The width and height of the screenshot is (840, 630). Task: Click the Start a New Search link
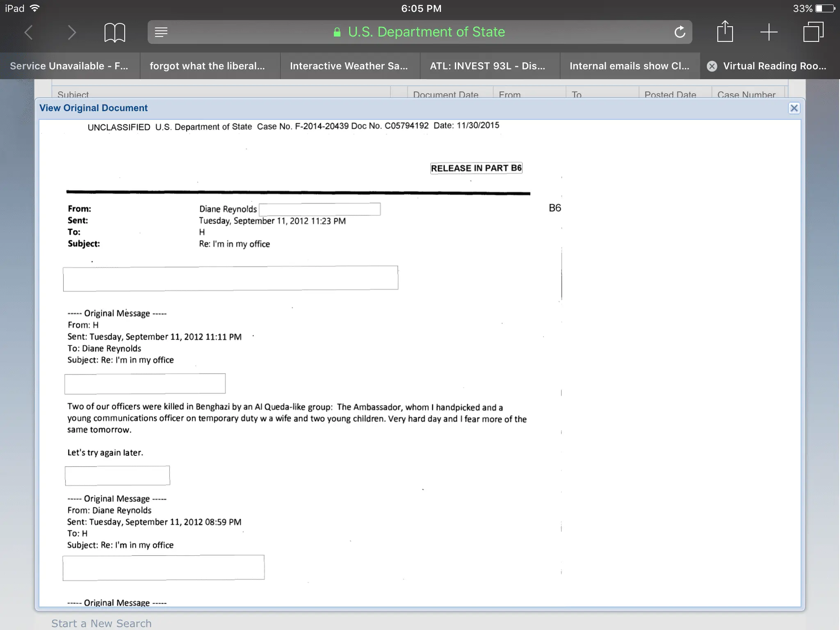pos(101,623)
